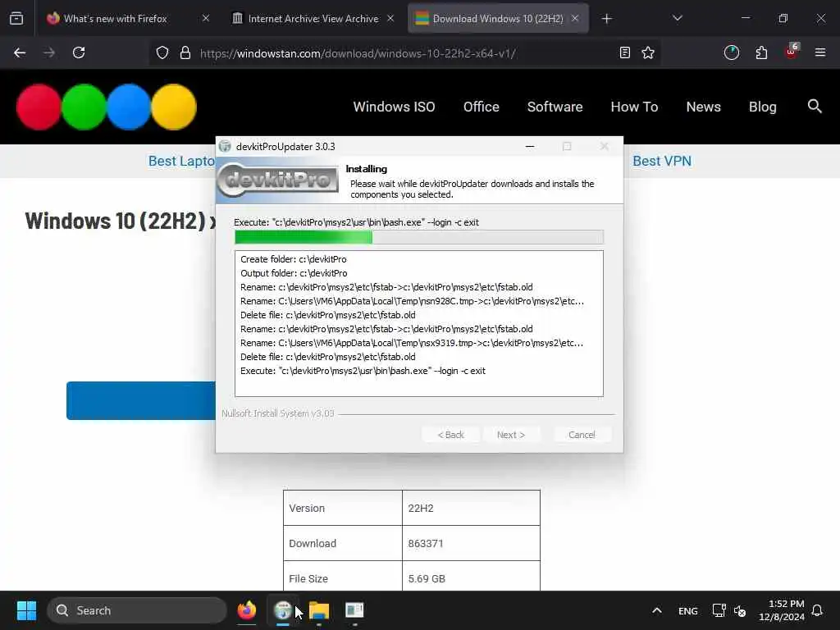Screen dimensions: 840x630
Task: Click the taskbar Search box
Action: click(137, 610)
